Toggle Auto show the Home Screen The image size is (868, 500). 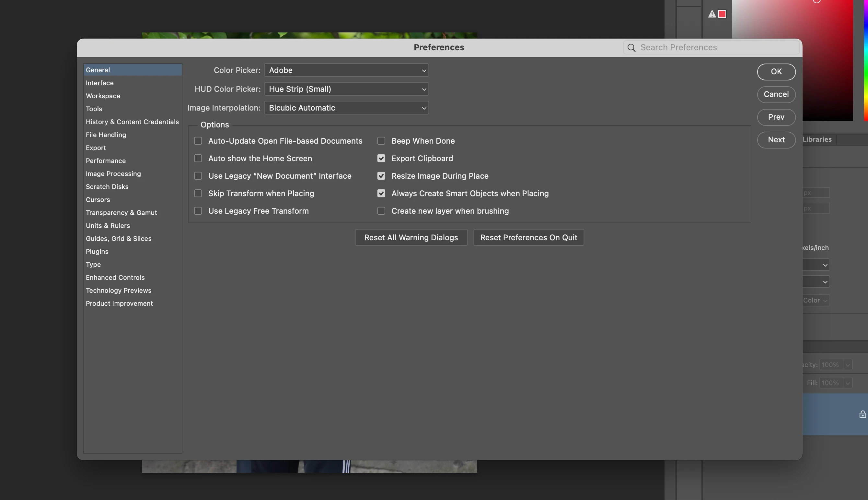point(198,158)
